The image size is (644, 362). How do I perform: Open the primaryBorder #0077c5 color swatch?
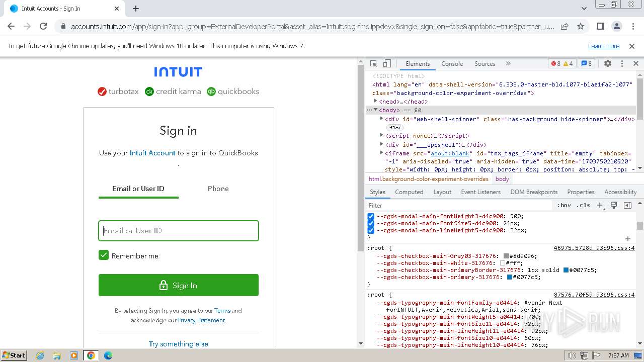566,270
